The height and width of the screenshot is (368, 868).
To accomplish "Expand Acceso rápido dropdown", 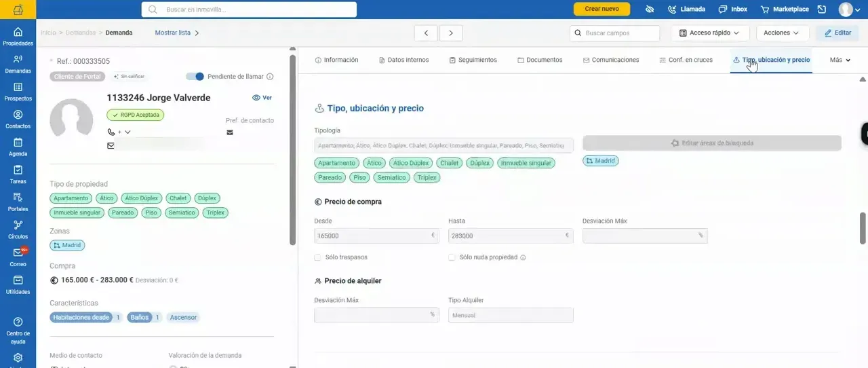I will [710, 33].
